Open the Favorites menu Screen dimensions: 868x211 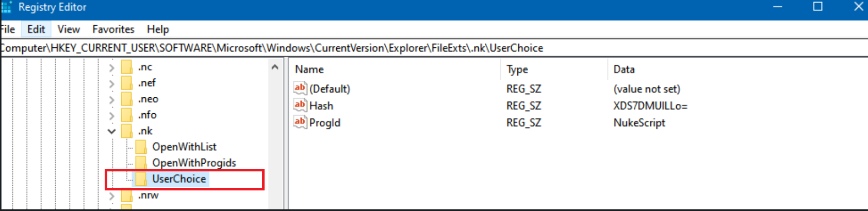point(113,29)
